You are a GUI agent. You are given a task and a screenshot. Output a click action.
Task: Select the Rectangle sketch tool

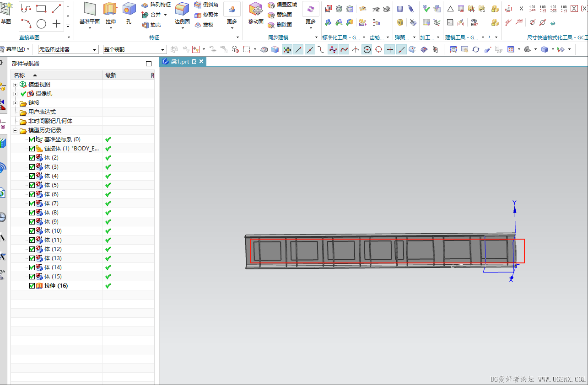(41, 9)
